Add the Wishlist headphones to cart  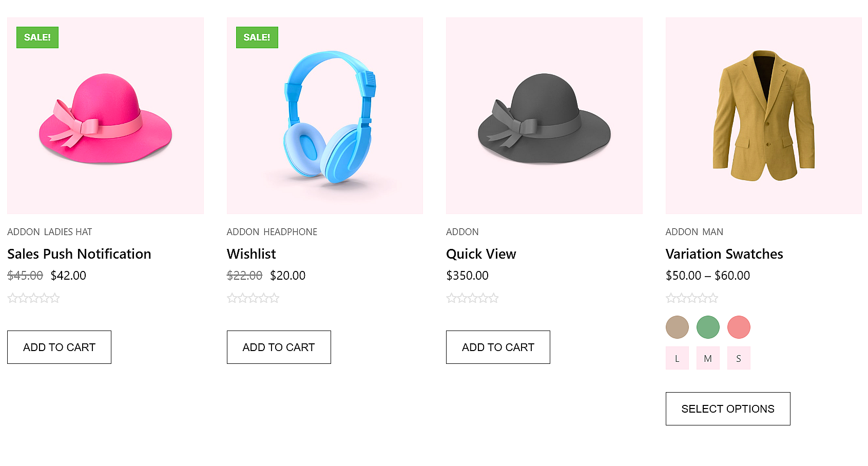(278, 347)
